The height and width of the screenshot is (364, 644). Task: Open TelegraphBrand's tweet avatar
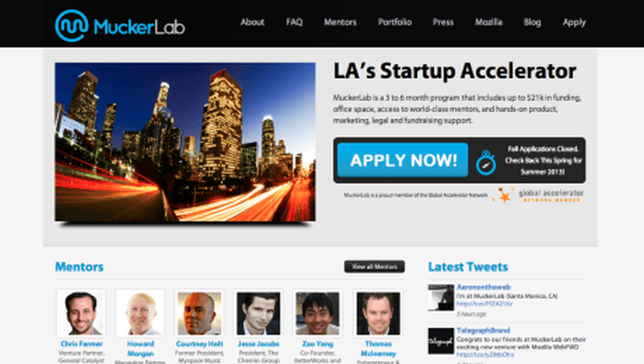pos(440,341)
